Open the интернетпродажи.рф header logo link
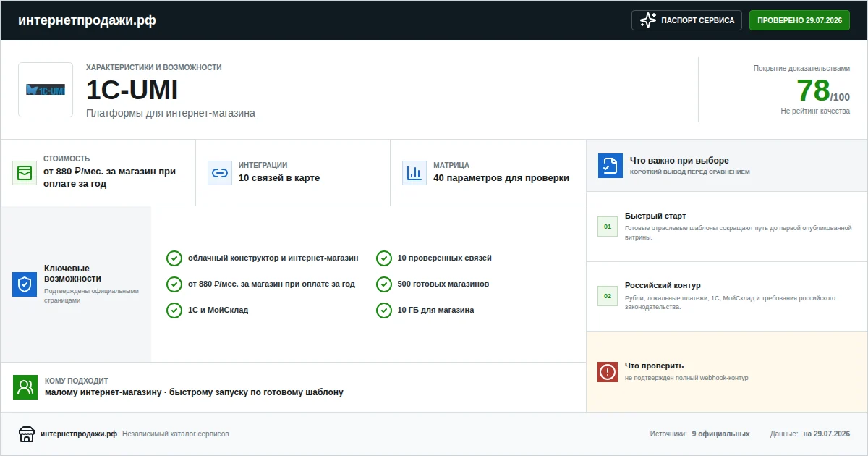This screenshot has width=868, height=456. [87, 20]
